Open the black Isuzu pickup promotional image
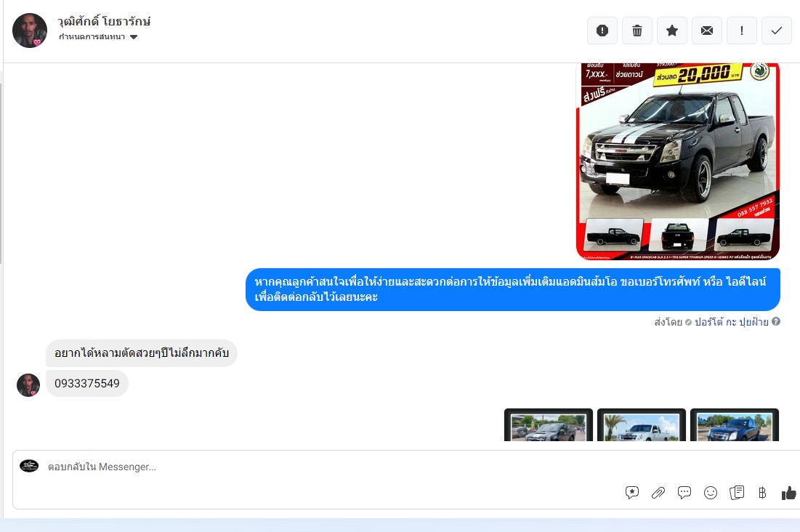Viewport: 800px width, 532px height. coord(677,161)
